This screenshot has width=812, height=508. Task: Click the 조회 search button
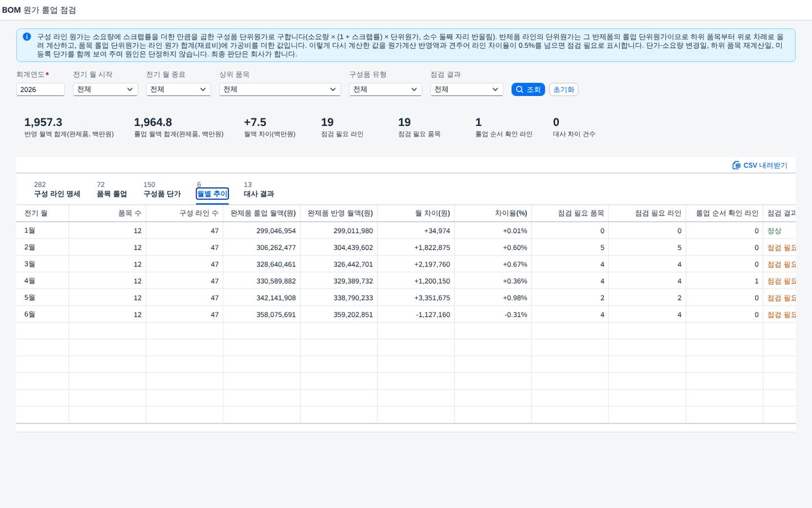click(x=528, y=89)
